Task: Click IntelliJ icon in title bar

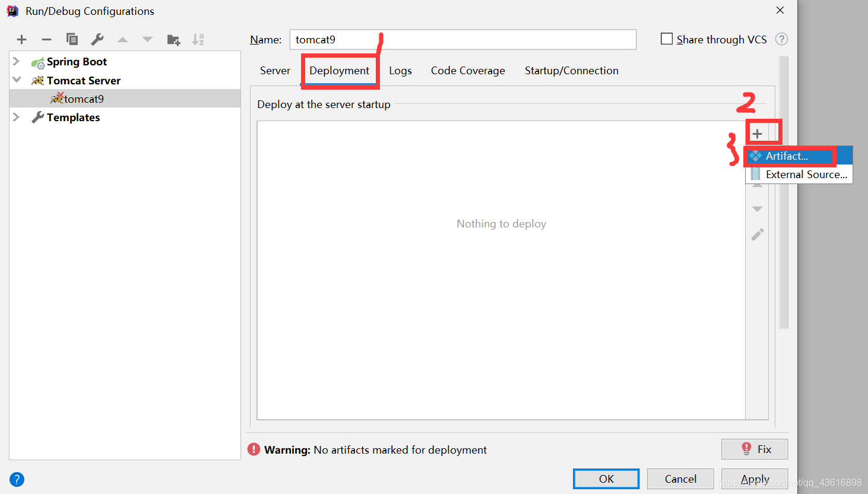Action: tap(12, 11)
